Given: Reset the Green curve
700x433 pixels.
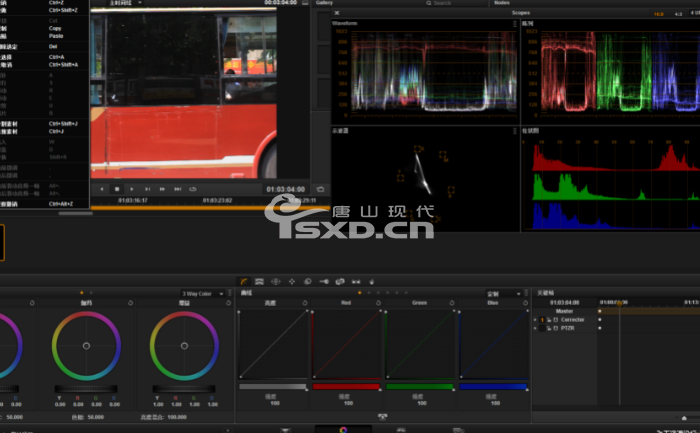Looking at the screenshot, I should coord(452,303).
